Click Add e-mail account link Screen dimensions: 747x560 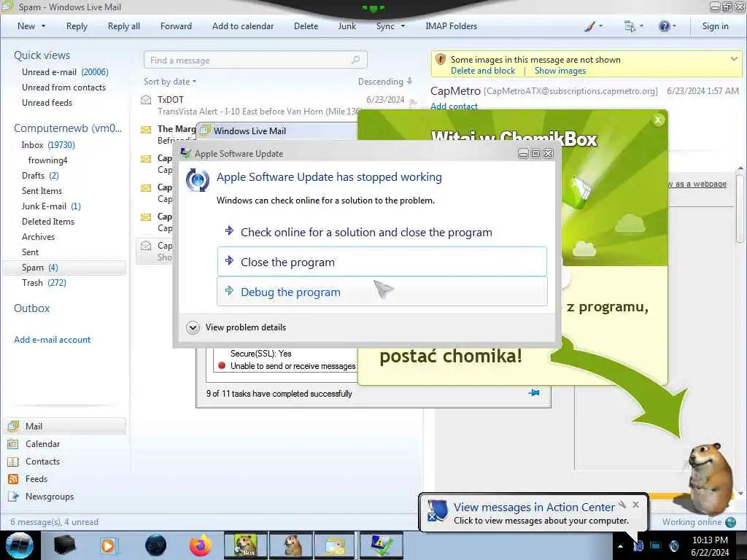pyautogui.click(x=52, y=340)
